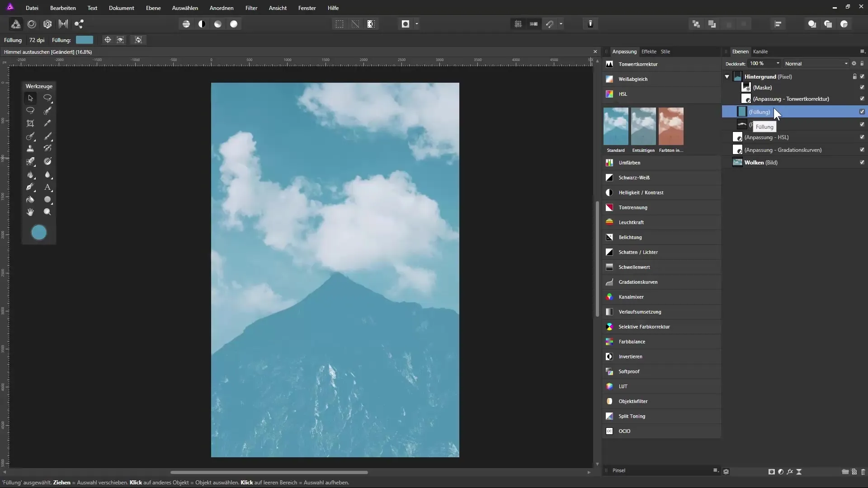This screenshot has height=488, width=868.
Task: Switch to the Kanäle tab
Action: pyautogui.click(x=760, y=52)
